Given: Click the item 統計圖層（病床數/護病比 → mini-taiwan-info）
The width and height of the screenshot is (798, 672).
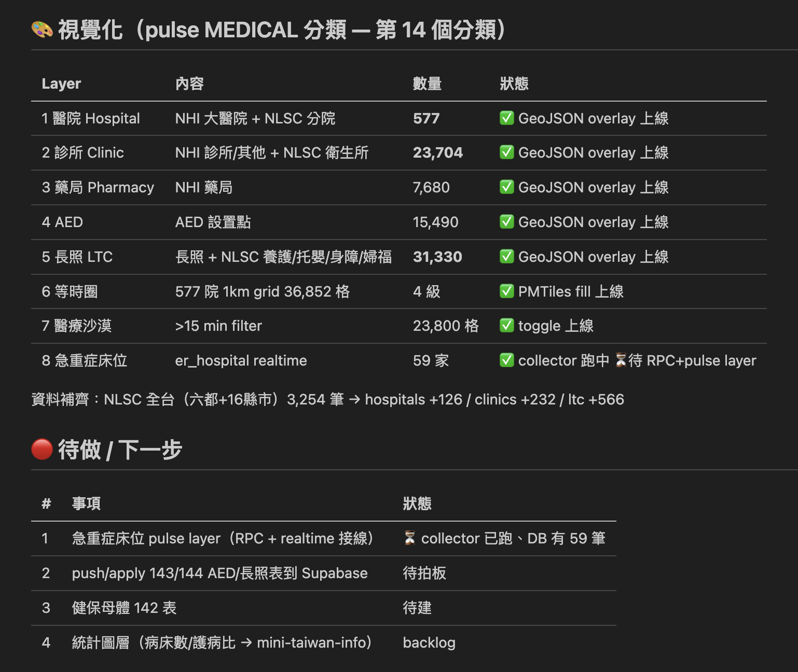Looking at the screenshot, I should (222, 642).
